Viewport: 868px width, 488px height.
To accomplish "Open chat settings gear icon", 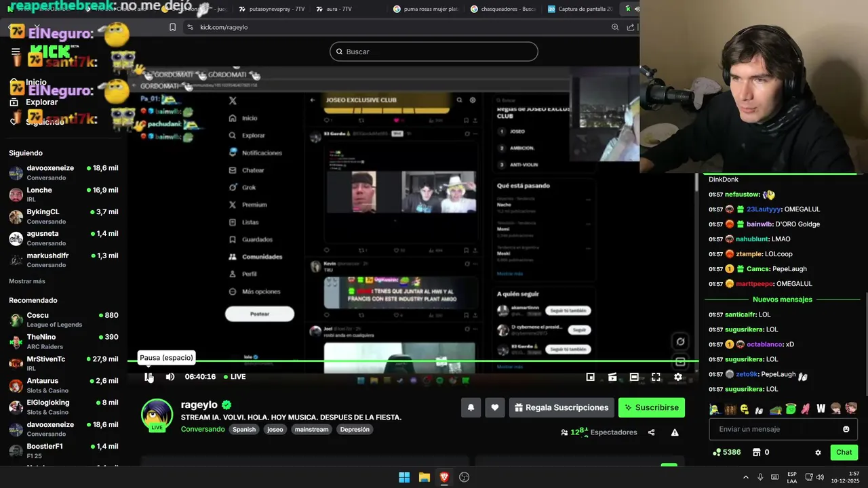I will pos(818,452).
